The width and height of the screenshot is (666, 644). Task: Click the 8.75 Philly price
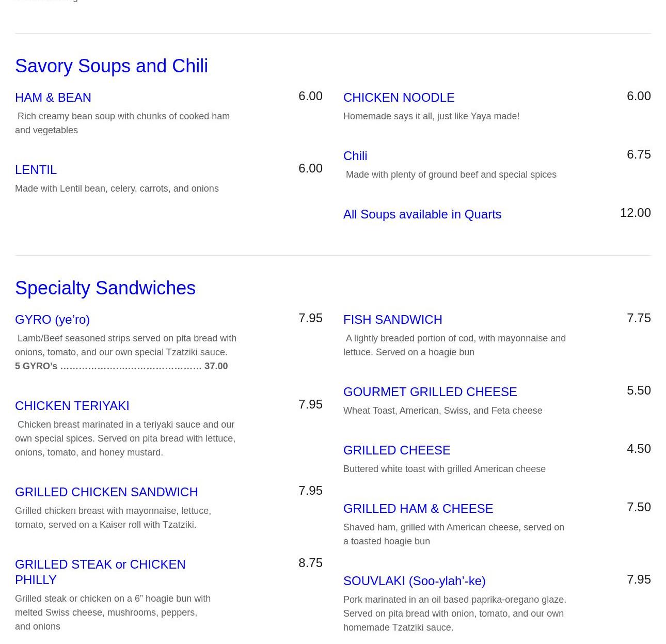[x=310, y=563]
